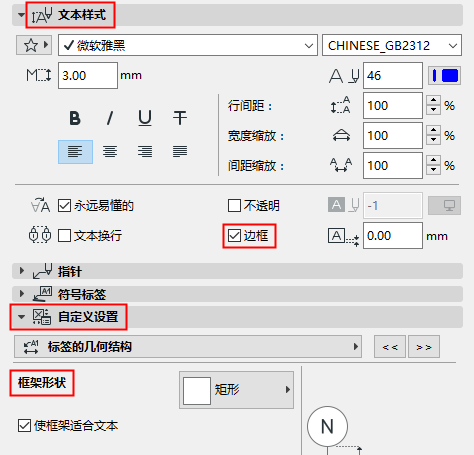This screenshot has height=455, width=474.
Task: Click the 框架形状 label
Action: pyautogui.click(x=42, y=383)
